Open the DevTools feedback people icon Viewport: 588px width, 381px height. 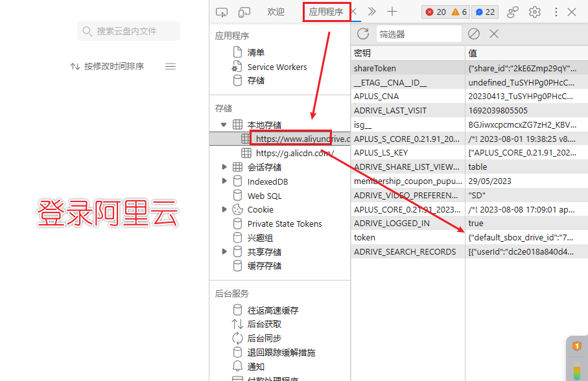click(x=512, y=12)
